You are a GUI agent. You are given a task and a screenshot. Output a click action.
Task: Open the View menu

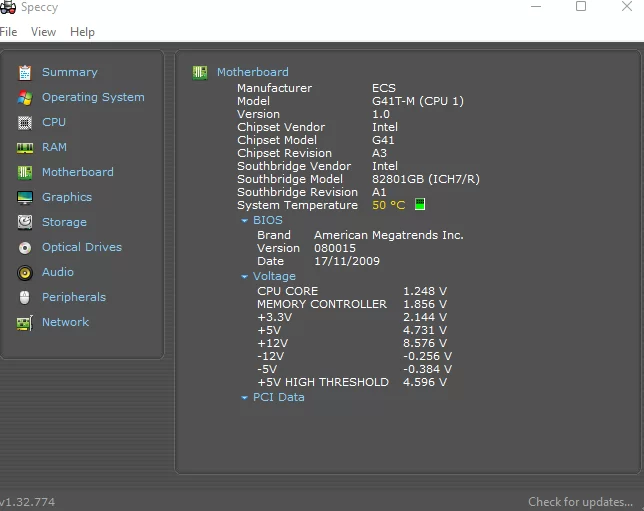(x=44, y=32)
